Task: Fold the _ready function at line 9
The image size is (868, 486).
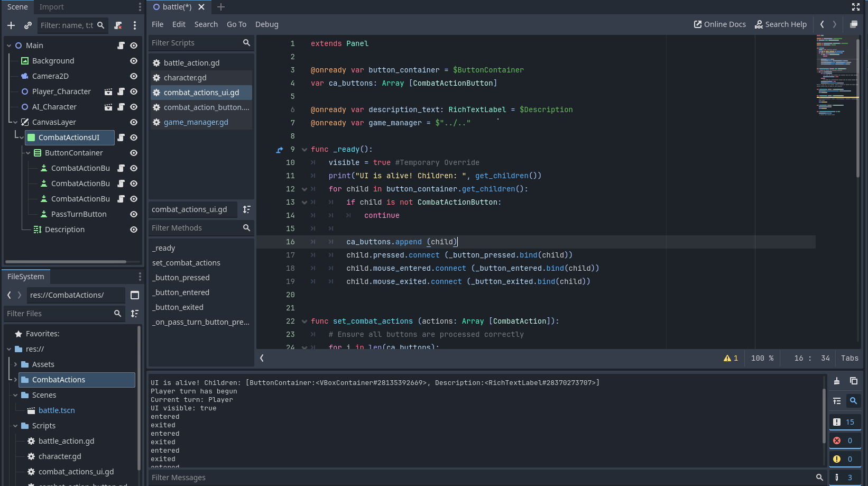Action: click(x=304, y=150)
